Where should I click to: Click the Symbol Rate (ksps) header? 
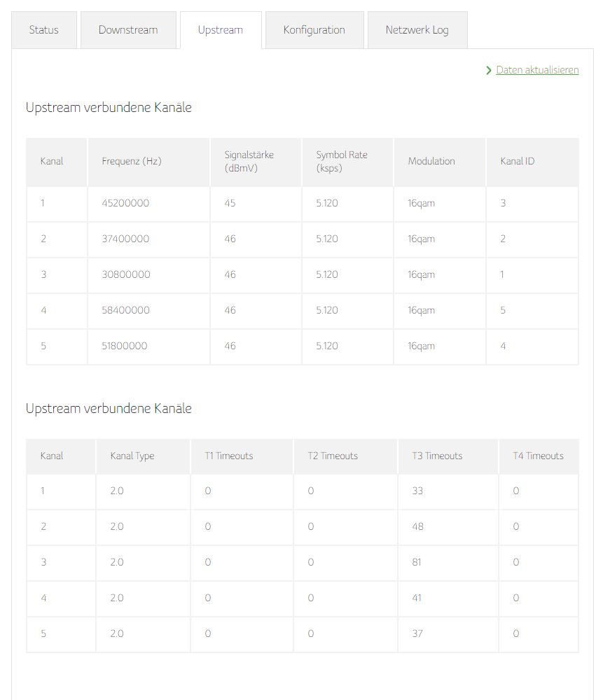click(x=342, y=162)
